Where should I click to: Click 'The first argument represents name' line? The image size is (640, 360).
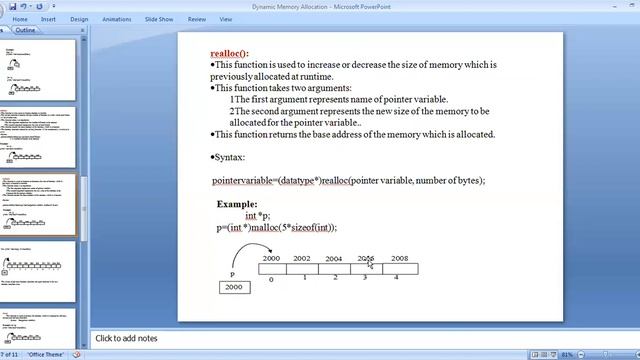(x=339, y=100)
